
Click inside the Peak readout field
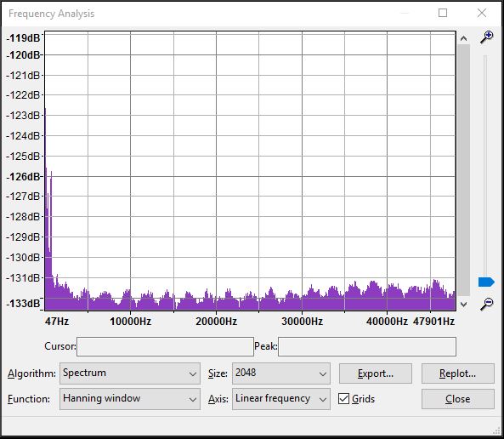click(x=367, y=346)
